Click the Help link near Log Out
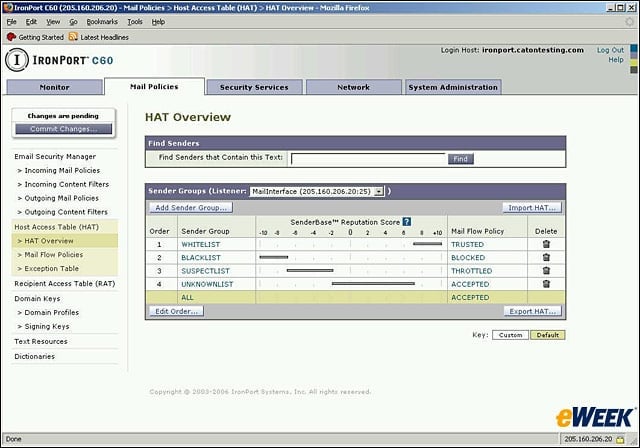Viewport: 640px width, 448px height. 616,60
